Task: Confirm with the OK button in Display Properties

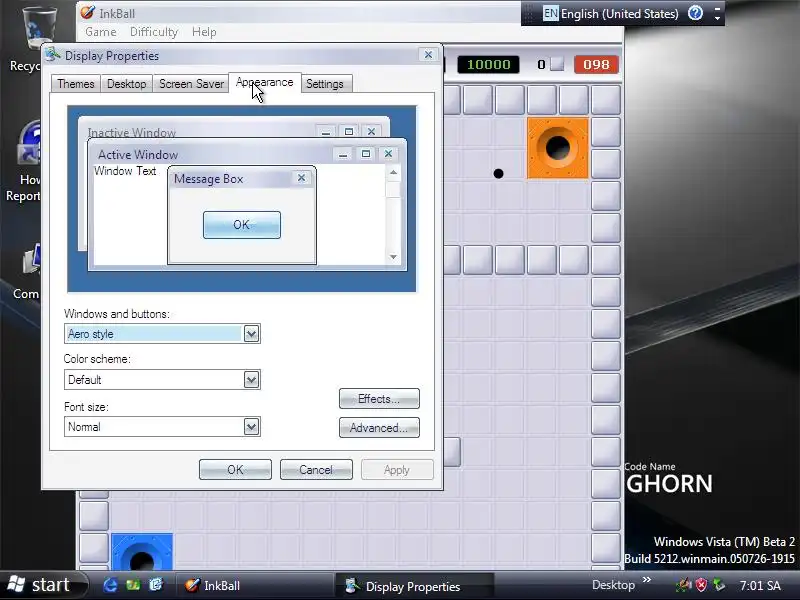Action: [235, 470]
